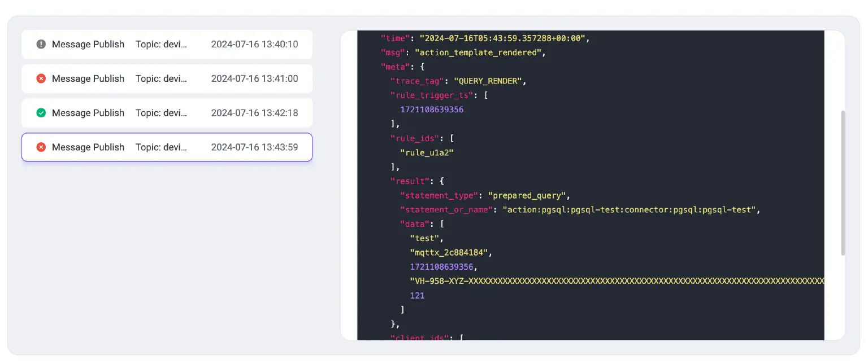The width and height of the screenshot is (868, 364).
Task: Select the 2024-07-16 13:42:18 timestamp
Action: click(x=254, y=113)
